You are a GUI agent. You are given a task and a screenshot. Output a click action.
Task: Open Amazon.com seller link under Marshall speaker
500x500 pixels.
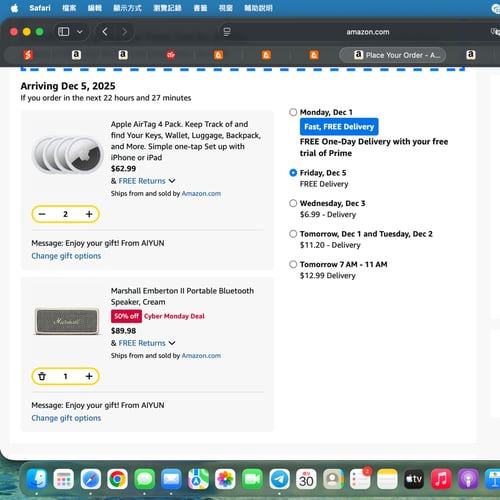pos(201,356)
